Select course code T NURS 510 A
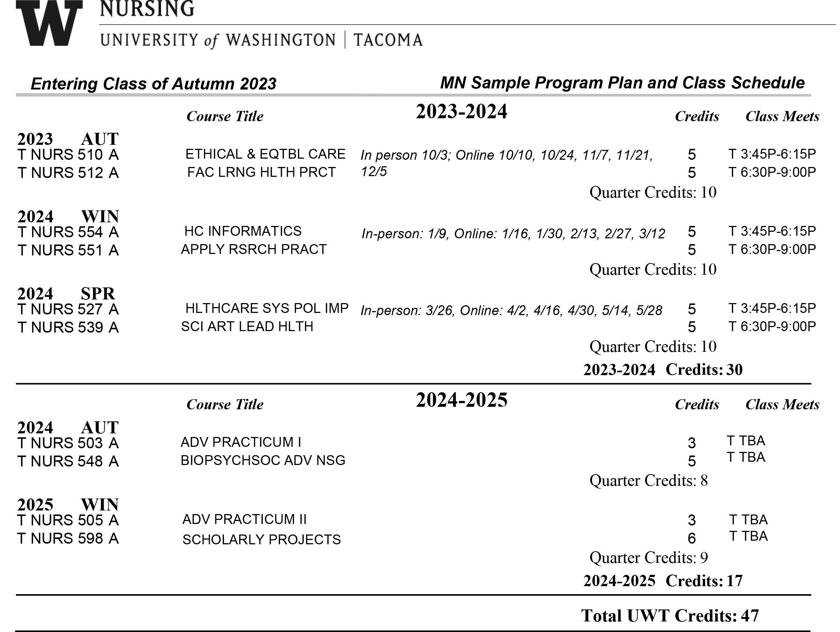The height and width of the screenshot is (632, 840). [68, 155]
